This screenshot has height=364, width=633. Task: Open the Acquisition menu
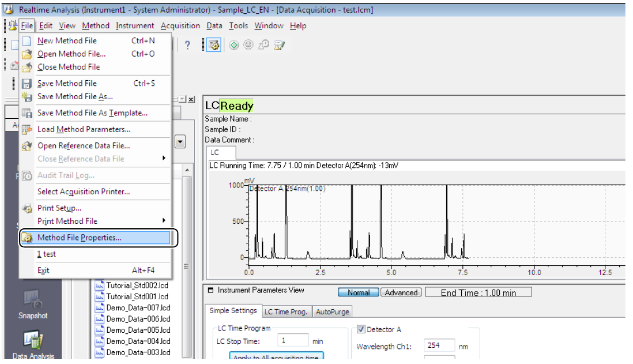[x=180, y=26]
